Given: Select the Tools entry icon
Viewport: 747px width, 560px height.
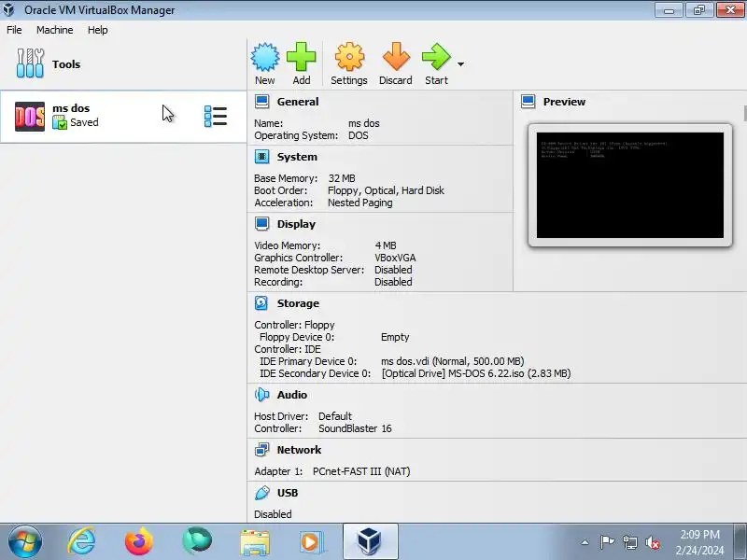Looking at the screenshot, I should click(30, 63).
